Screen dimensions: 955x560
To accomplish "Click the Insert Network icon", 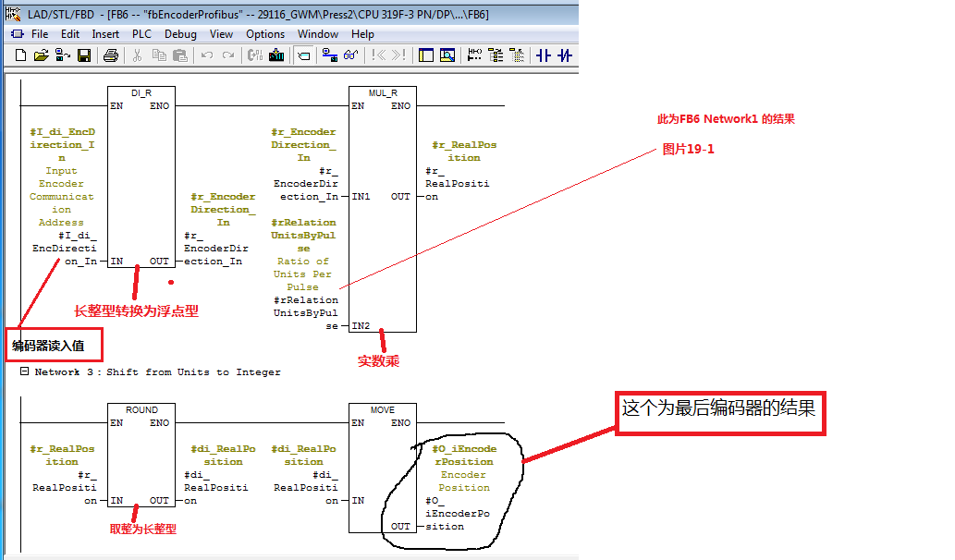I will coord(474,55).
